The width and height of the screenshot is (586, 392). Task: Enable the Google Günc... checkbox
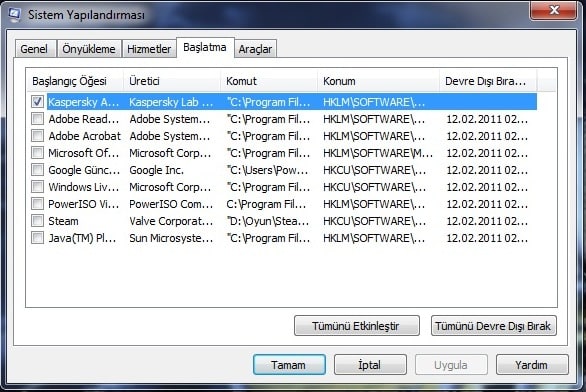tap(37, 170)
